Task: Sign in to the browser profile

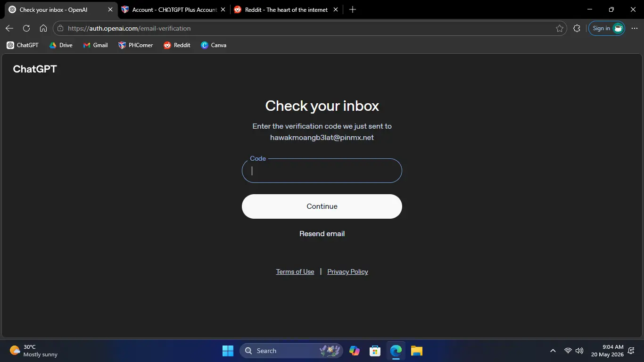Action: [607, 28]
